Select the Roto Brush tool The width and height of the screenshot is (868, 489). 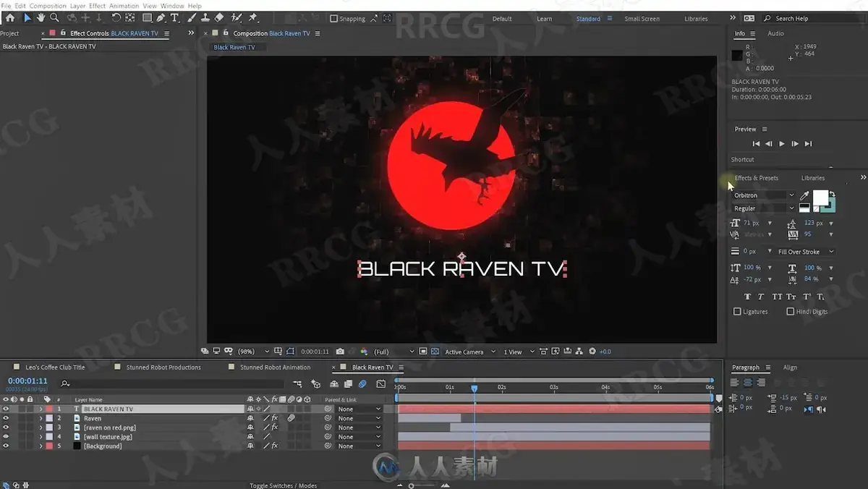[x=236, y=17]
